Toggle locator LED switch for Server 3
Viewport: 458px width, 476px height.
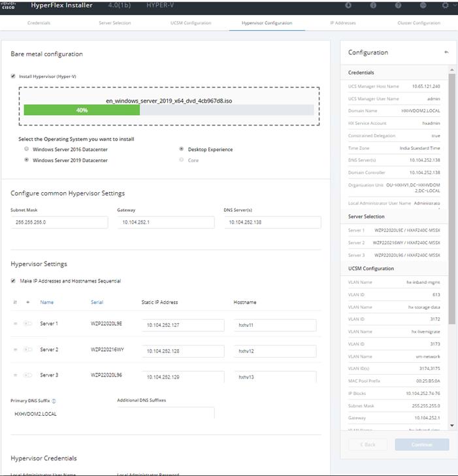[x=27, y=375]
